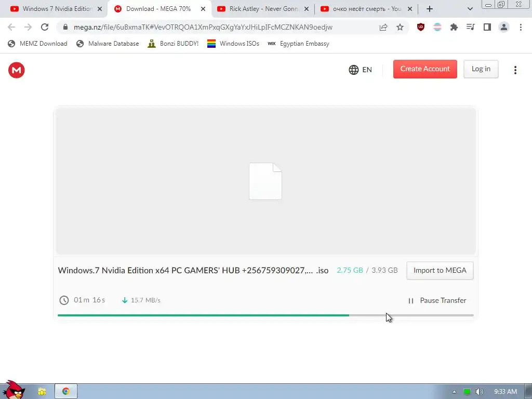Show hidden system tray icons
The height and width of the screenshot is (399, 532).
tap(454, 392)
